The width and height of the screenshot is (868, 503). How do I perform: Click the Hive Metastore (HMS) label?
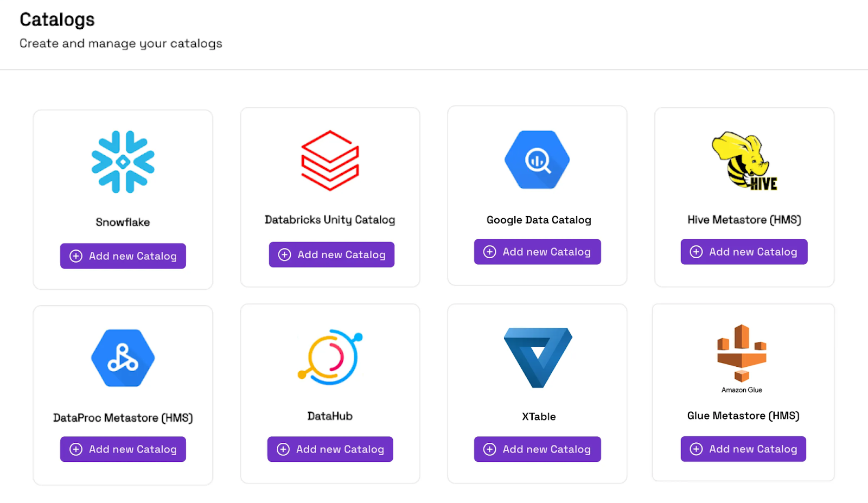744,220
